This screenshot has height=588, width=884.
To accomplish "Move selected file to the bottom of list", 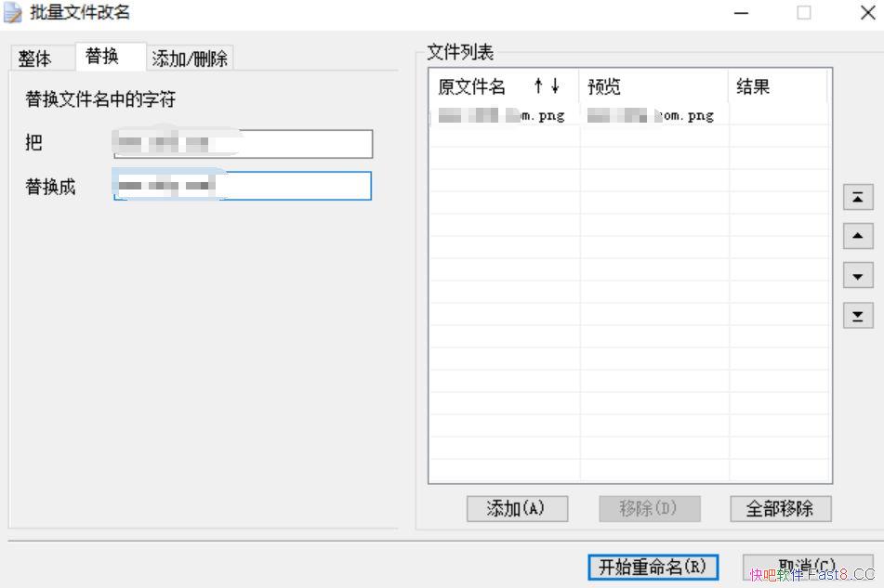I will point(857,317).
